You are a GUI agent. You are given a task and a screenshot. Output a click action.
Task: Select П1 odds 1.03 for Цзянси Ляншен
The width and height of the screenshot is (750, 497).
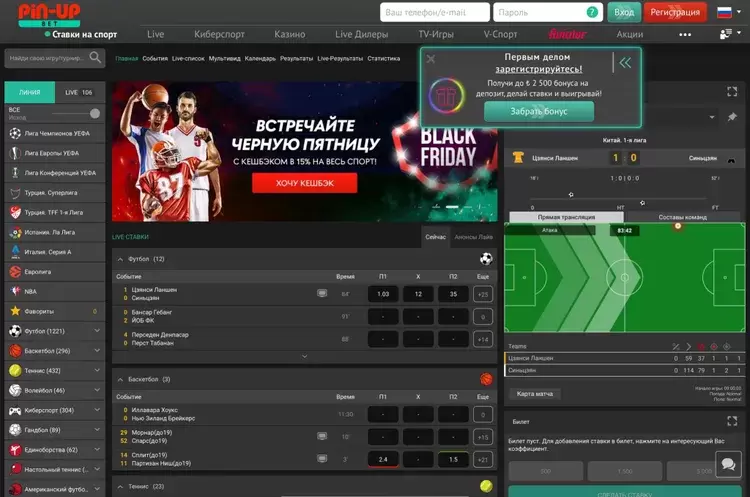tap(383, 294)
